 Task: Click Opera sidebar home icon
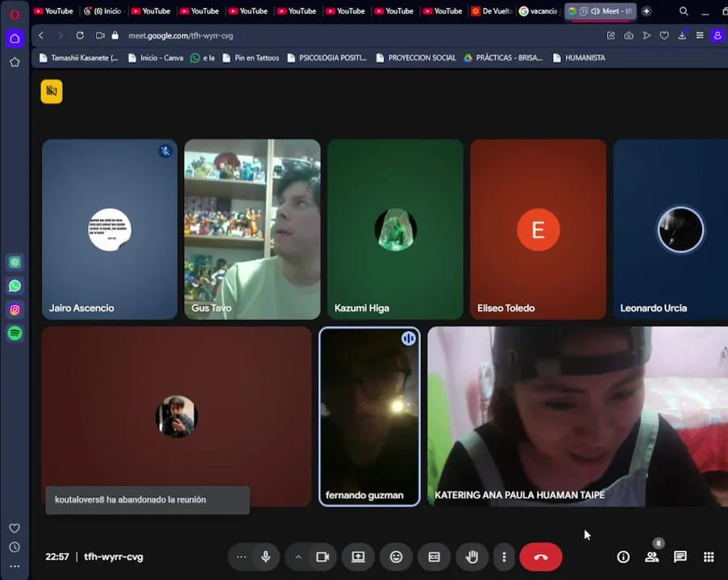15,38
